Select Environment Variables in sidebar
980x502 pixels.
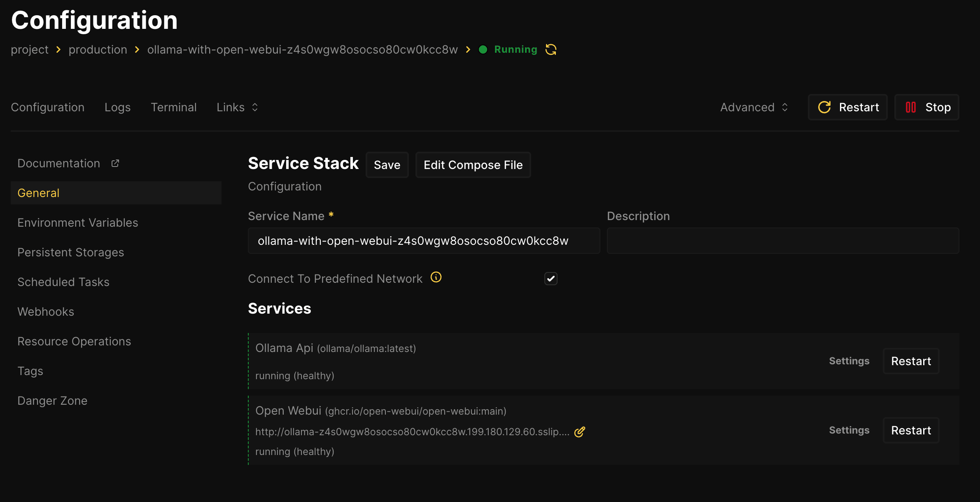78,223
